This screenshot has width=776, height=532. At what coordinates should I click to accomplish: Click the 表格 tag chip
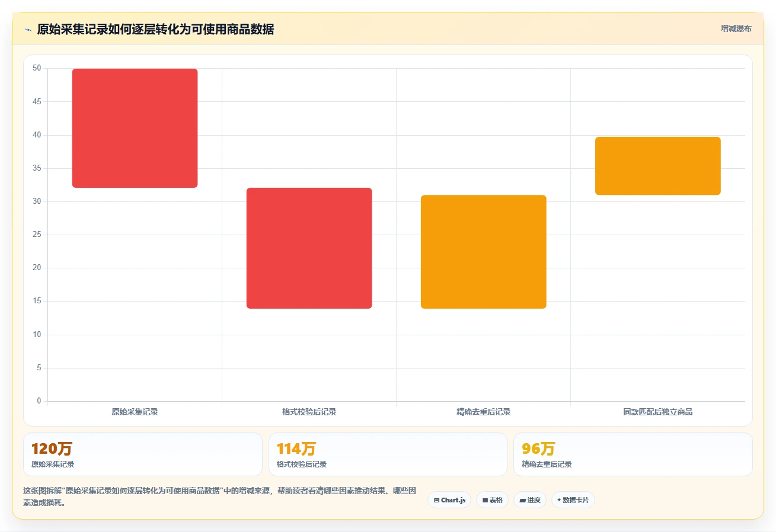pos(492,500)
